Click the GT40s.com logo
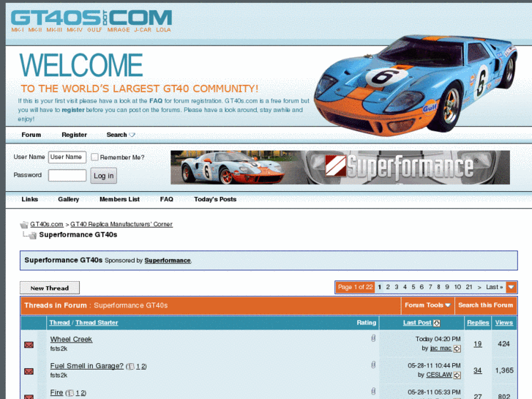Image resolution: width=532 pixels, height=399 pixels. [91, 21]
